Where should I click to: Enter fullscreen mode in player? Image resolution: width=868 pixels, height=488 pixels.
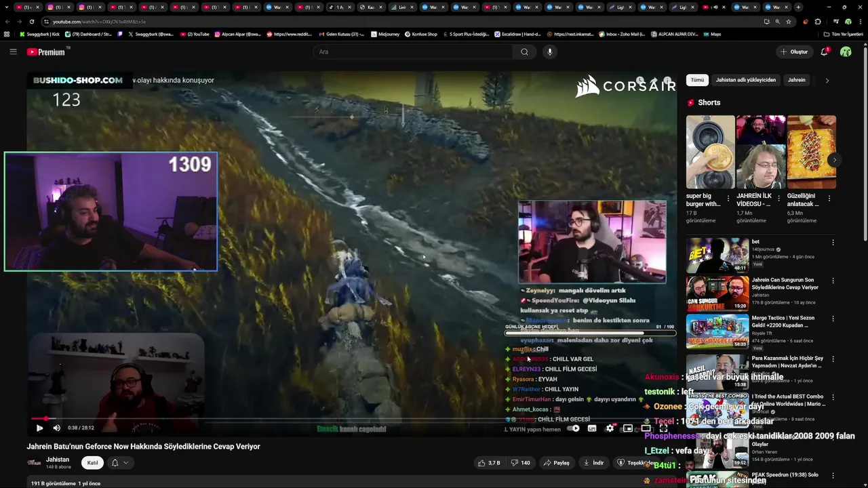point(663,428)
